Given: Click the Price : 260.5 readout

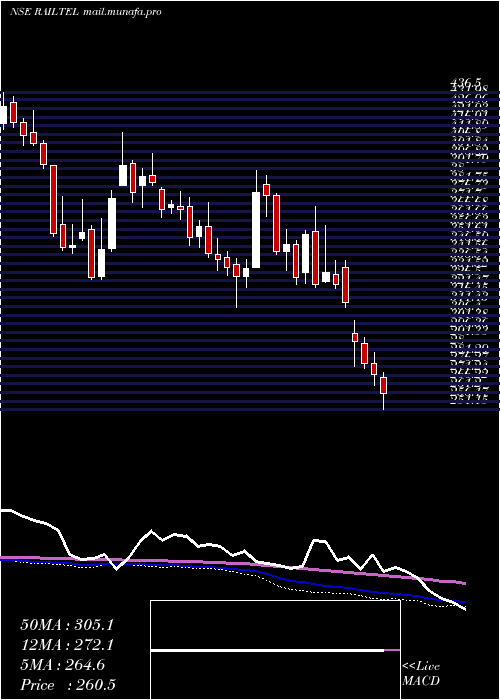Looking at the screenshot, I should 67,685.
